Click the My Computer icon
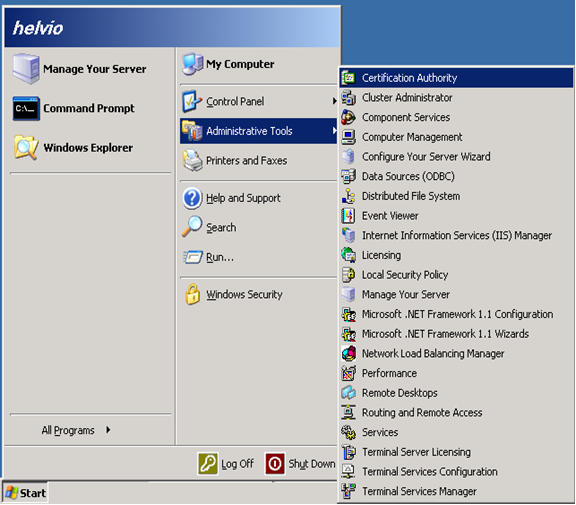Image resolution: width=576 pixels, height=505 pixels. coord(193,64)
